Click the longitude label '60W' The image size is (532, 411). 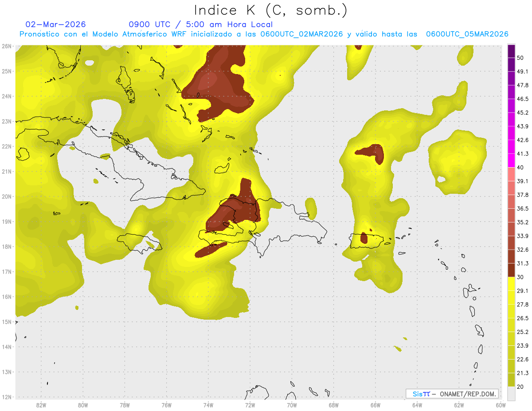pyautogui.click(x=501, y=405)
